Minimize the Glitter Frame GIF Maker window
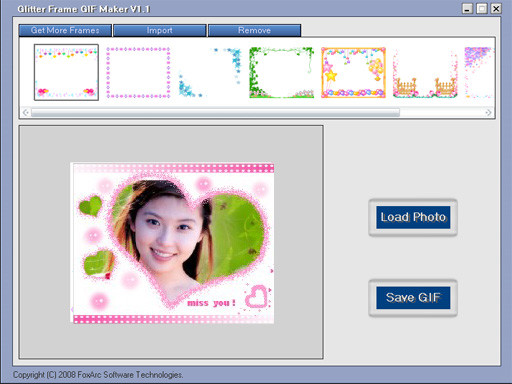The image size is (512, 384). point(467,9)
